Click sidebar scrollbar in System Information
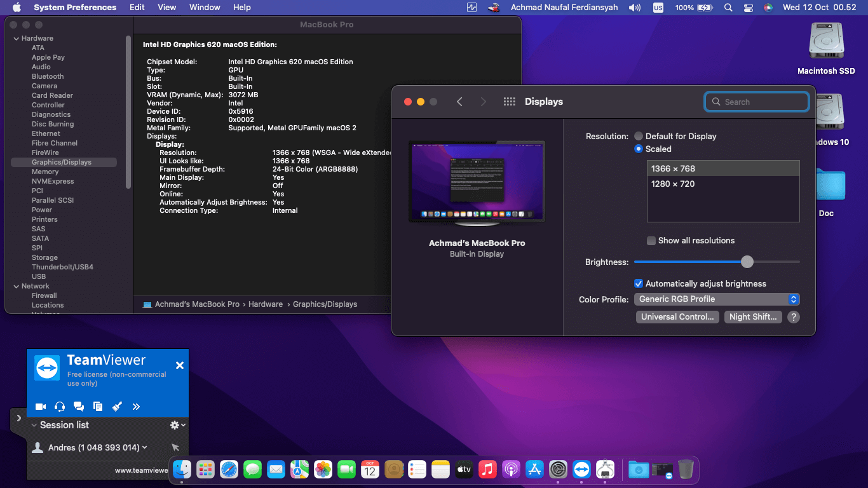 (x=128, y=111)
